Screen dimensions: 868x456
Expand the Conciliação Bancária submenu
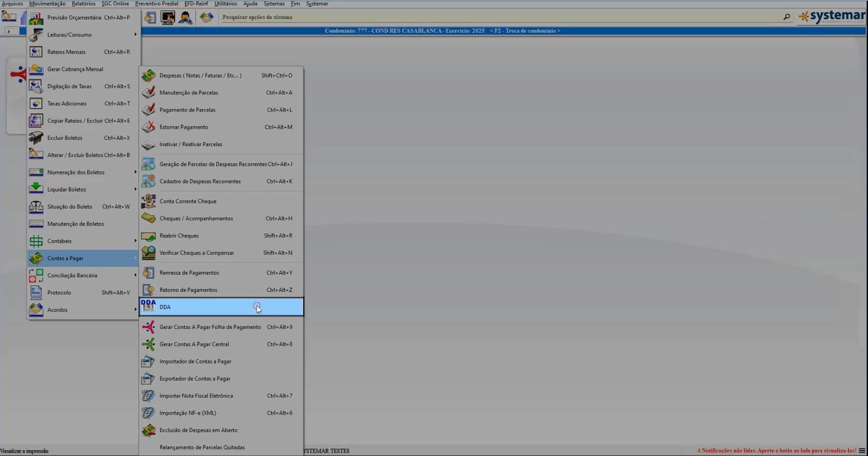[x=83, y=276]
